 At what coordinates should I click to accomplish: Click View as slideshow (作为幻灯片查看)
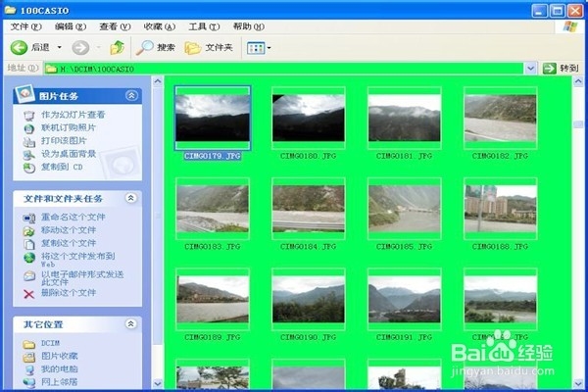[x=73, y=115]
